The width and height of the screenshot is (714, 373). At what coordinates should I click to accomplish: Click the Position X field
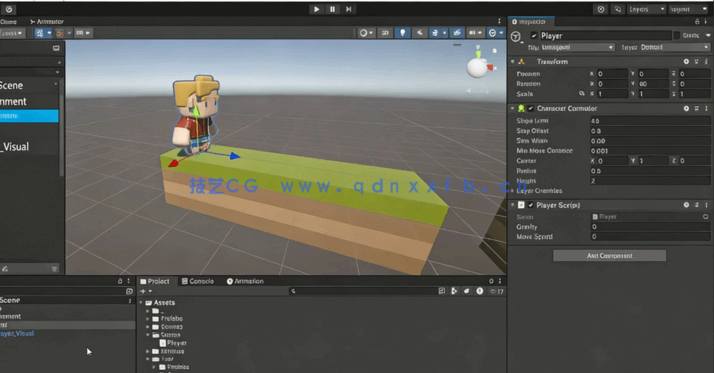pyautogui.click(x=612, y=74)
